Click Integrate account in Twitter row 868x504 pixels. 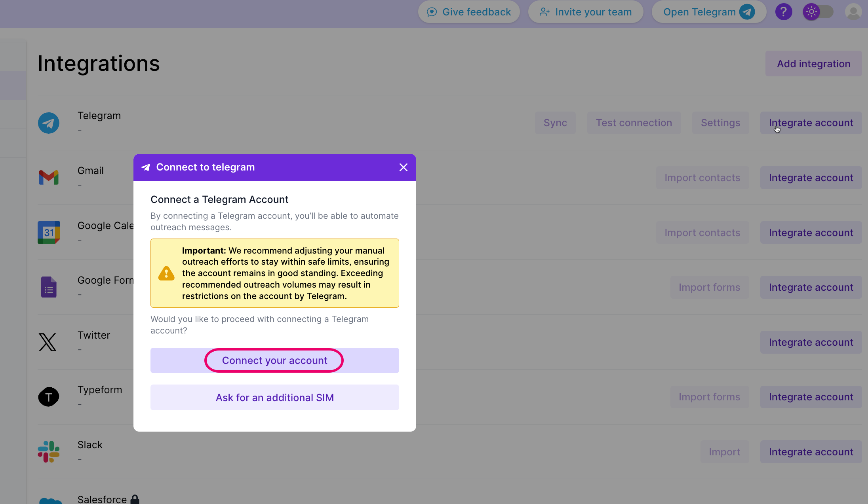(811, 342)
